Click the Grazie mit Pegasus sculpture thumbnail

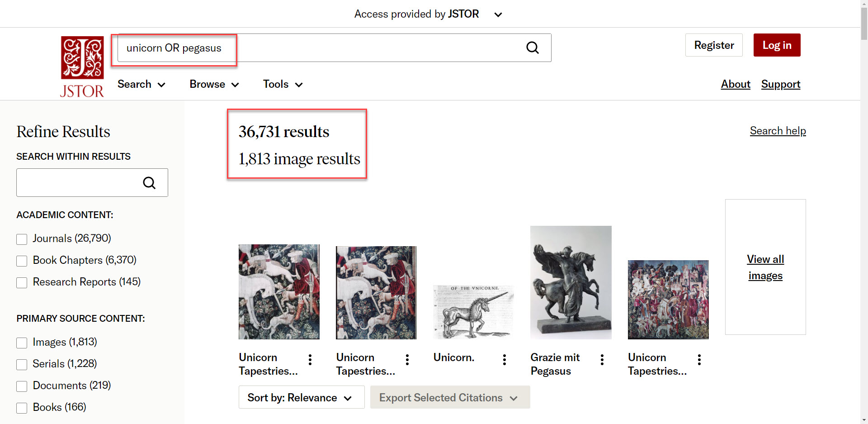pos(571,282)
